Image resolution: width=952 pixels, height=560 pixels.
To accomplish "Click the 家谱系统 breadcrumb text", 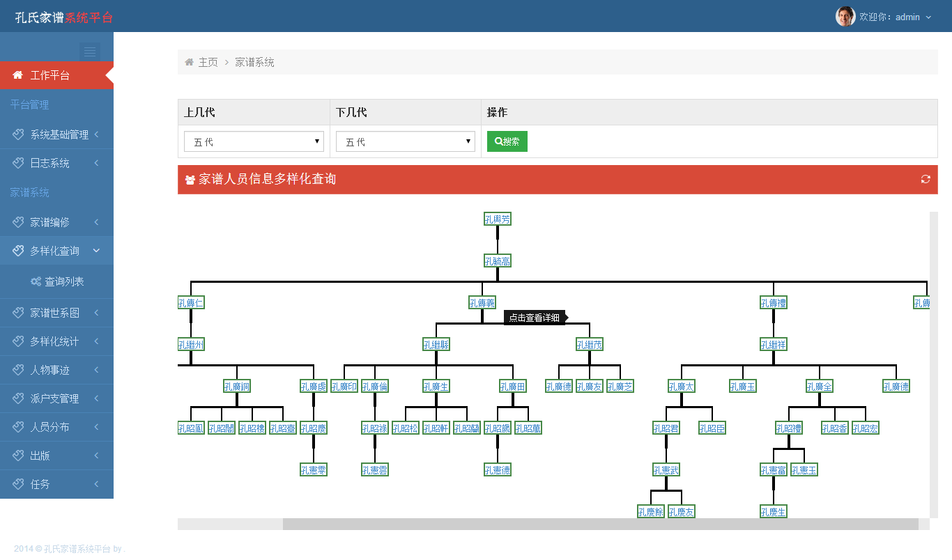I will [254, 62].
